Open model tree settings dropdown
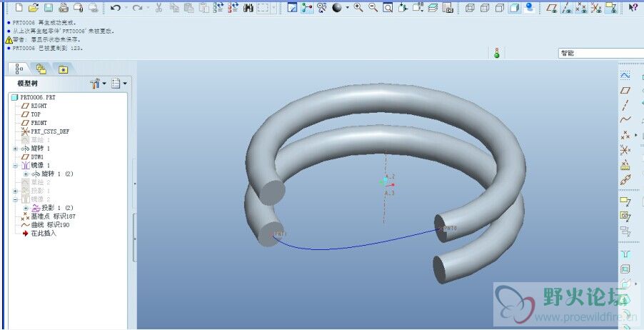 [x=98, y=84]
